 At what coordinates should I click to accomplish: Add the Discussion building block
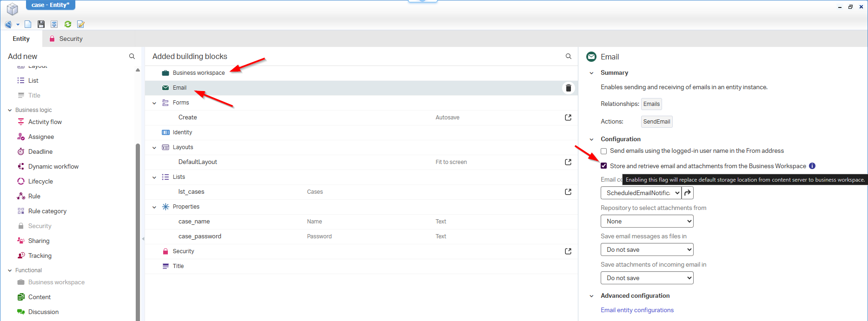43,312
